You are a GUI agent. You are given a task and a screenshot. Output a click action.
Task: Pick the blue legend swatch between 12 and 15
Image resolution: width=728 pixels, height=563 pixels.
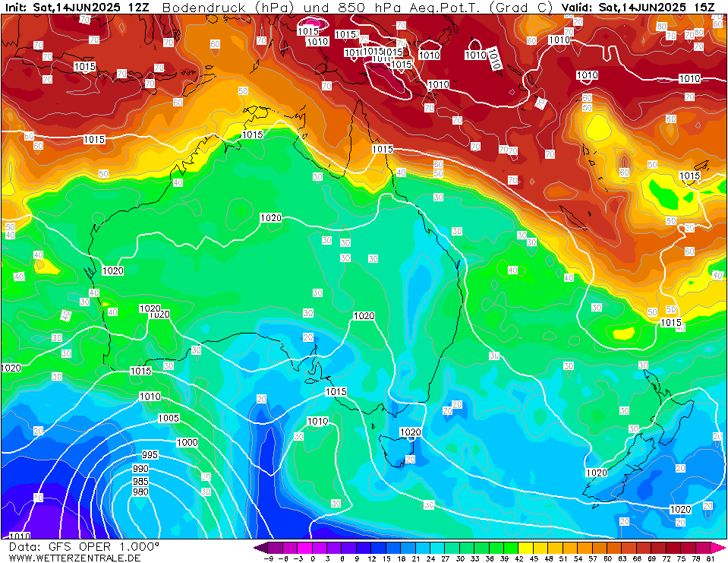[379, 548]
